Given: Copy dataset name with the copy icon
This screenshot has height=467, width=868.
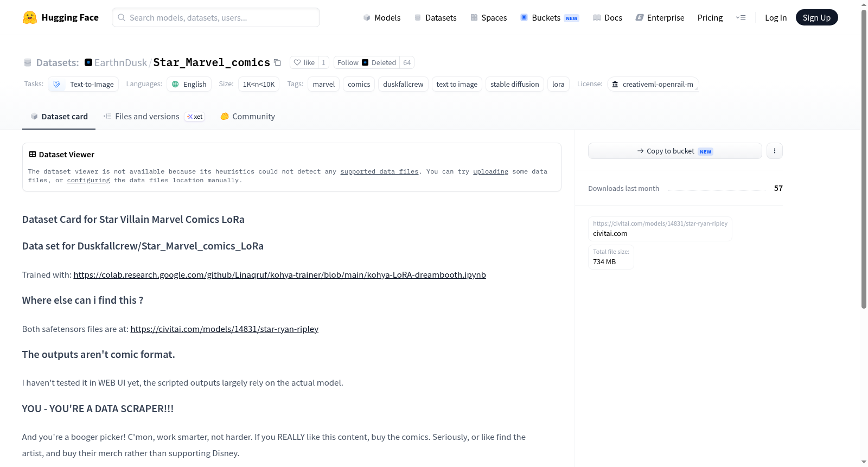Looking at the screenshot, I should [x=277, y=62].
